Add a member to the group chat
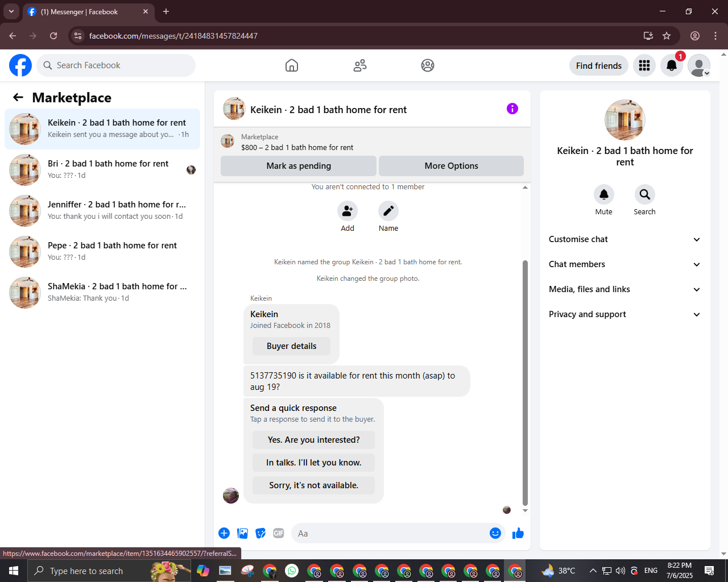The height and width of the screenshot is (582, 728). coord(348,211)
